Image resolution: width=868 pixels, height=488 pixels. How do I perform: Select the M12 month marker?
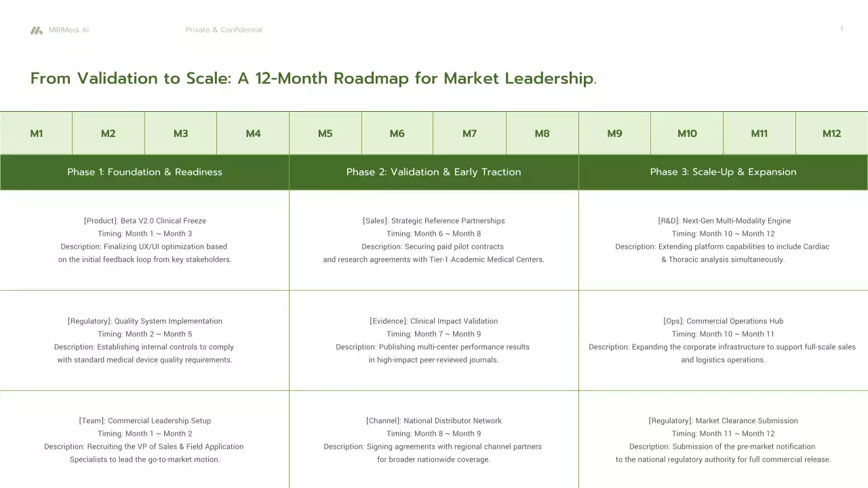point(831,134)
